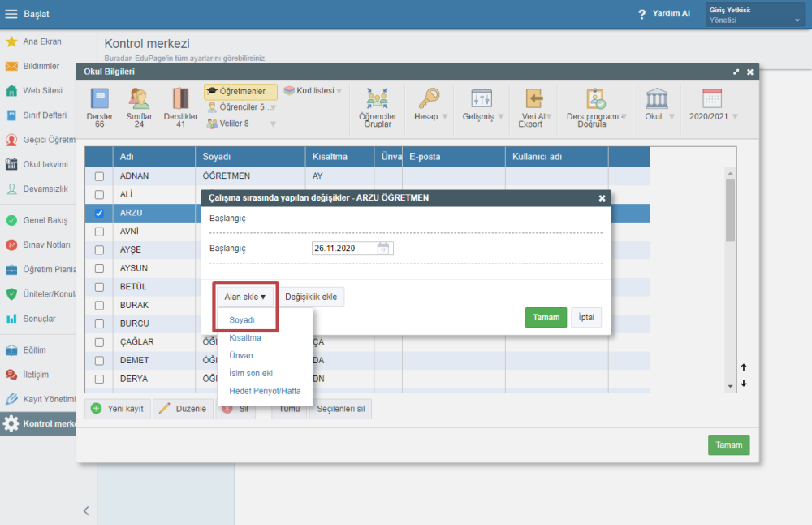Check the AYŞE row checkbox
This screenshot has width=812, height=525.
click(x=99, y=249)
